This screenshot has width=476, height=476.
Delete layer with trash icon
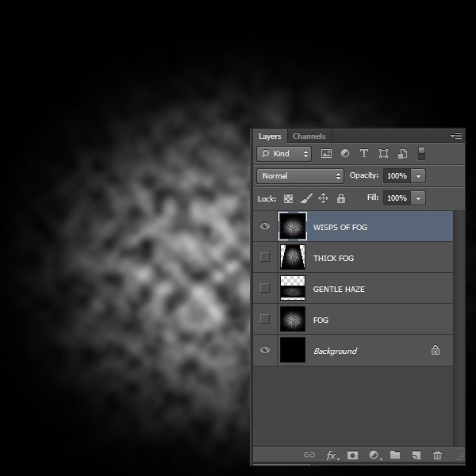coord(437,455)
